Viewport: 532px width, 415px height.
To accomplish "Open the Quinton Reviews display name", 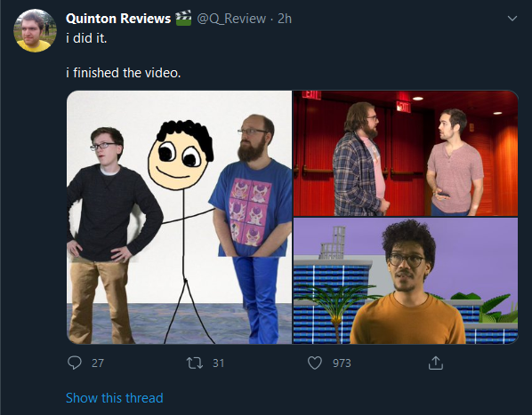I will (118, 19).
